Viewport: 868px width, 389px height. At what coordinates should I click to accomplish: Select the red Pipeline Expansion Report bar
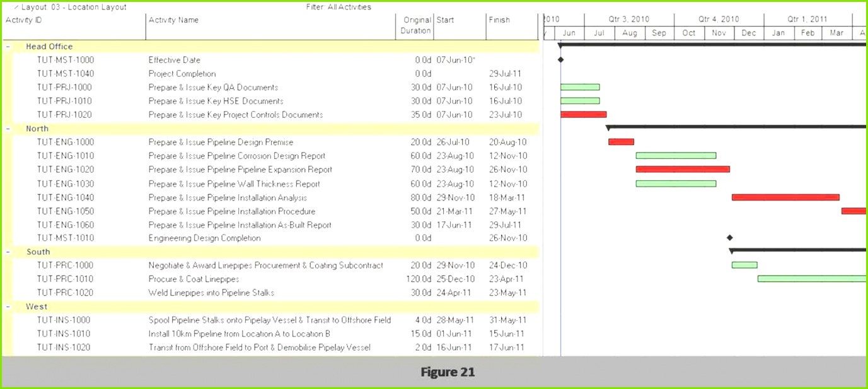[x=683, y=170]
